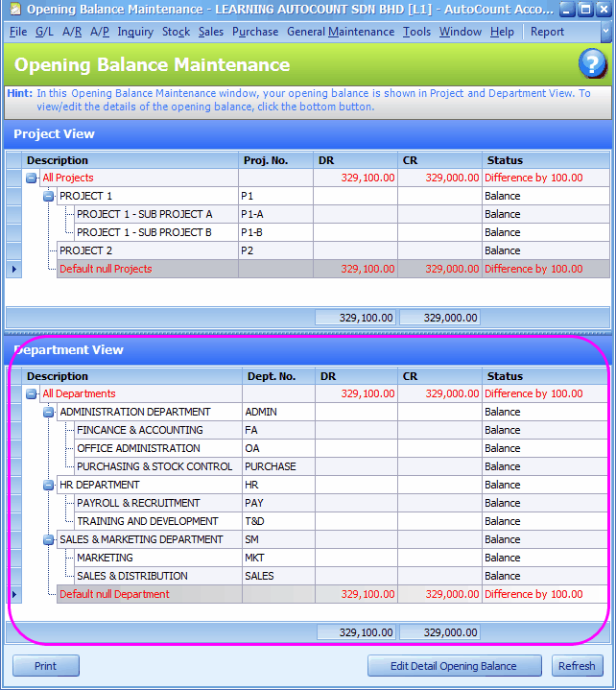Open the Inquiry menu

[135, 32]
